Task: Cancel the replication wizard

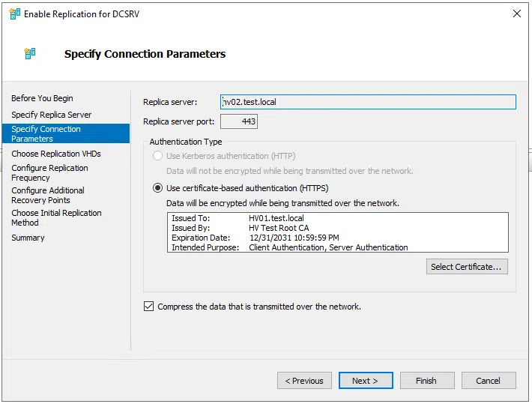Action: pyautogui.click(x=488, y=381)
